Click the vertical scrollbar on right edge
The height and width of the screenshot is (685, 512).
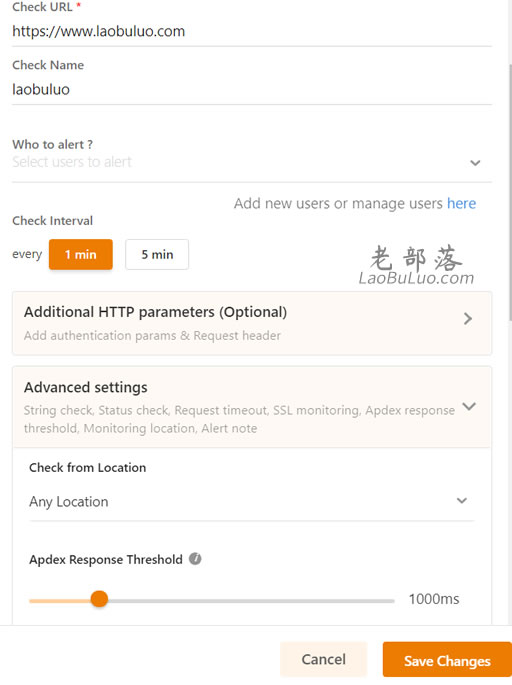point(510,192)
